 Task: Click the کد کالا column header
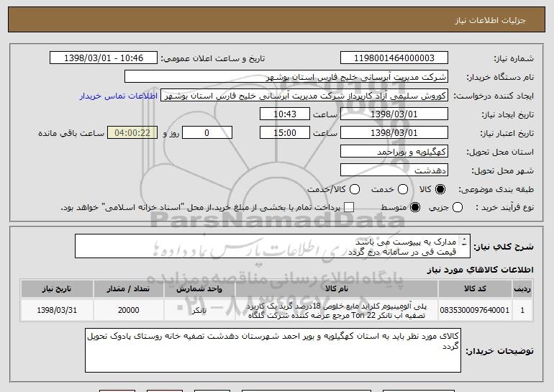tap(475, 289)
